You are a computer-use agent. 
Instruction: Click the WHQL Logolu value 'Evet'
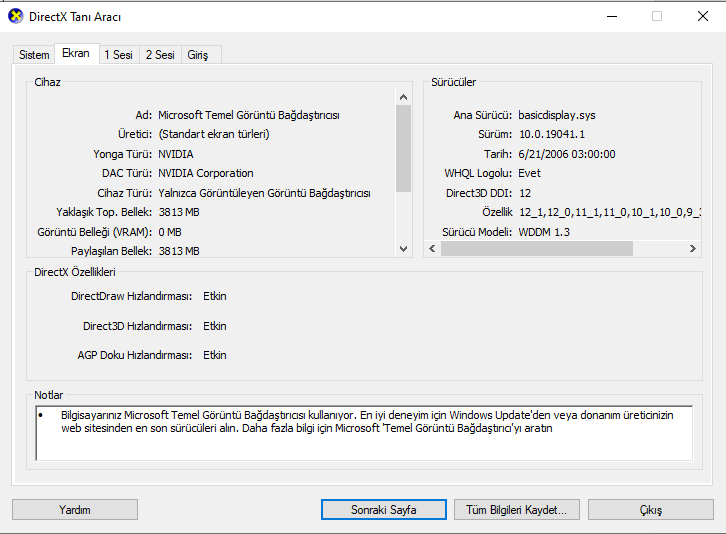point(530,173)
